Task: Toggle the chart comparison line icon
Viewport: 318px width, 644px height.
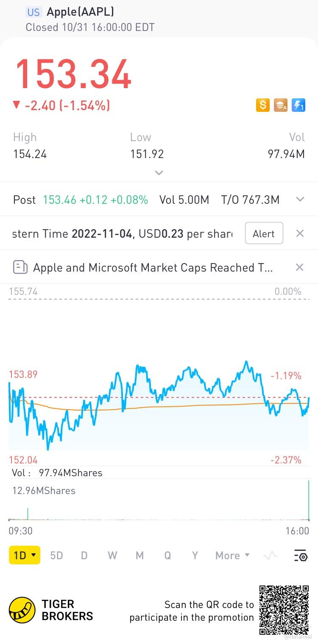Action: [x=271, y=555]
